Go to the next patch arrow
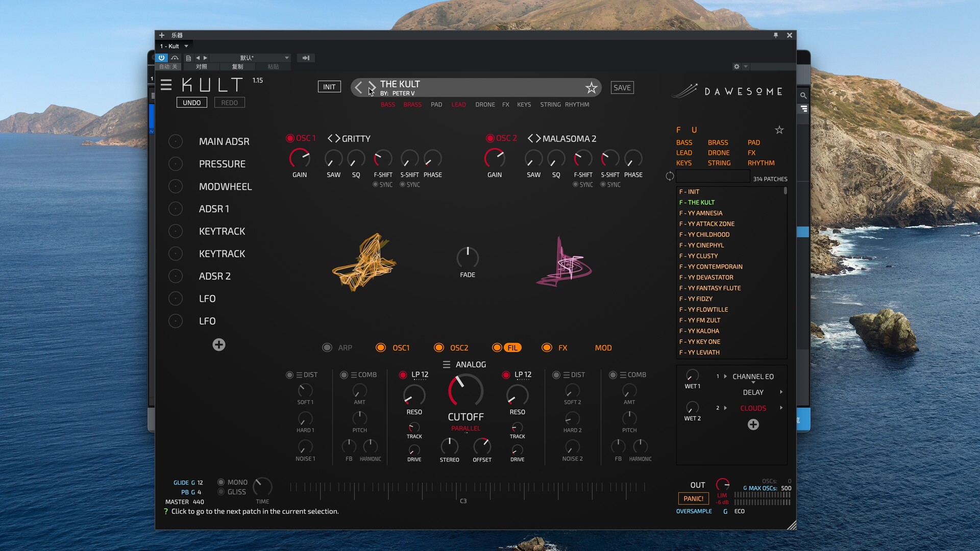 (372, 87)
